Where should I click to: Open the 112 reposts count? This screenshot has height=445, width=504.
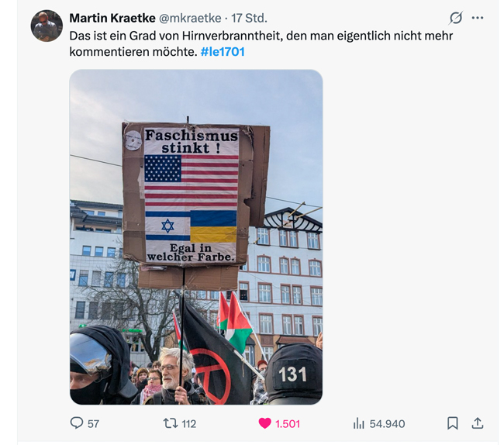[189, 424]
